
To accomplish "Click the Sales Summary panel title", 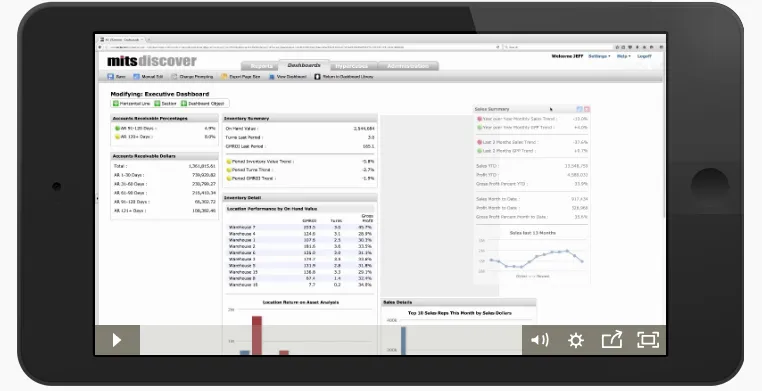I will click(492, 109).
